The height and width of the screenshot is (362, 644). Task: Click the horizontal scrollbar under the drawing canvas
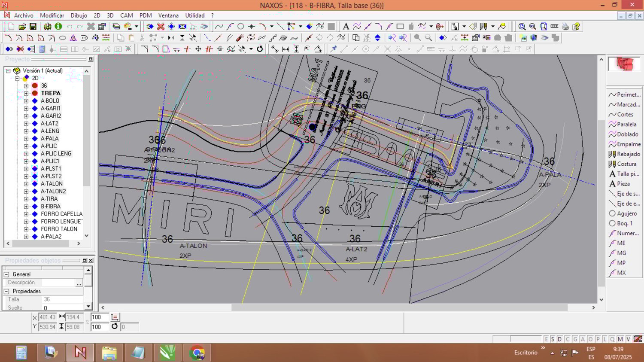399,307
